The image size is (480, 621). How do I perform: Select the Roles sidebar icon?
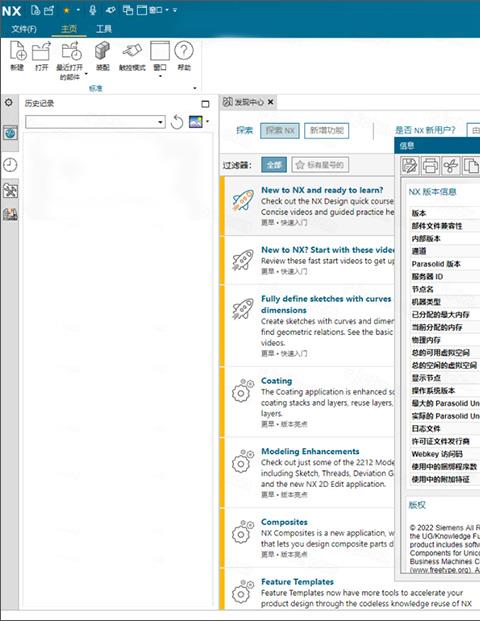pyautogui.click(x=10, y=214)
